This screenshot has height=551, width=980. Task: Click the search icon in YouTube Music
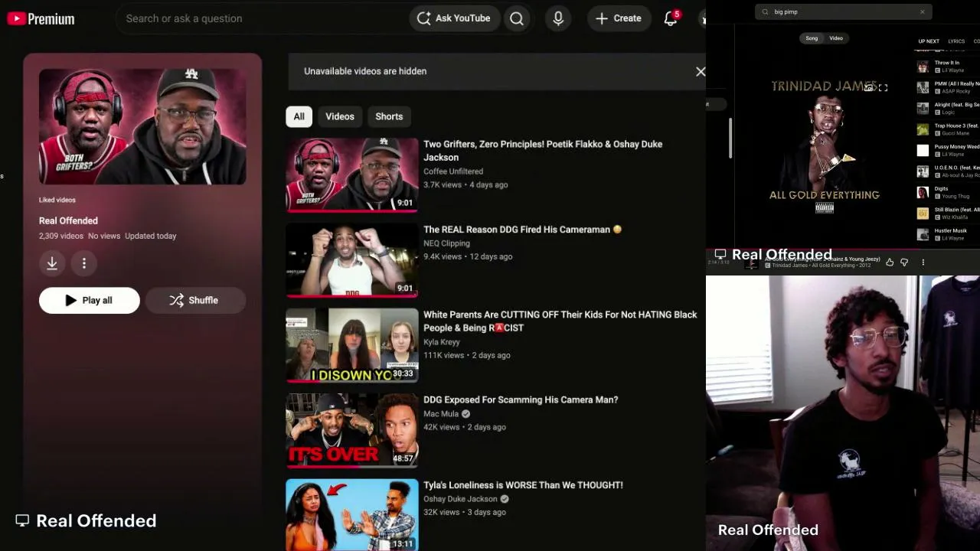(x=765, y=11)
